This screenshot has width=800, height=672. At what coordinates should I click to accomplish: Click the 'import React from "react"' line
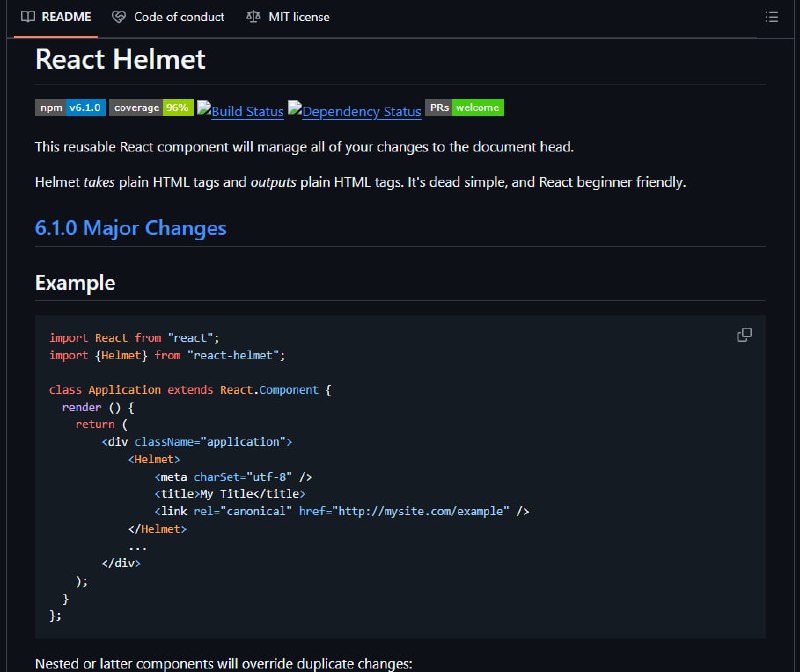click(134, 338)
